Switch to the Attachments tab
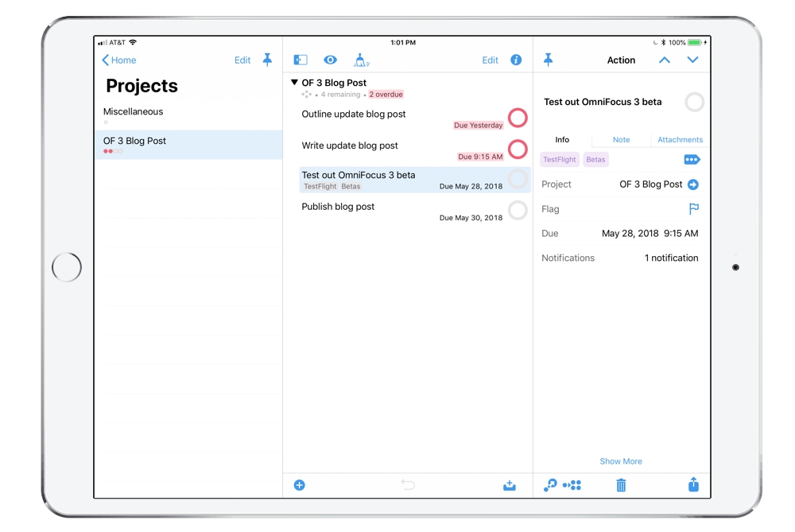Image resolution: width=795 pixels, height=532 pixels. [680, 139]
